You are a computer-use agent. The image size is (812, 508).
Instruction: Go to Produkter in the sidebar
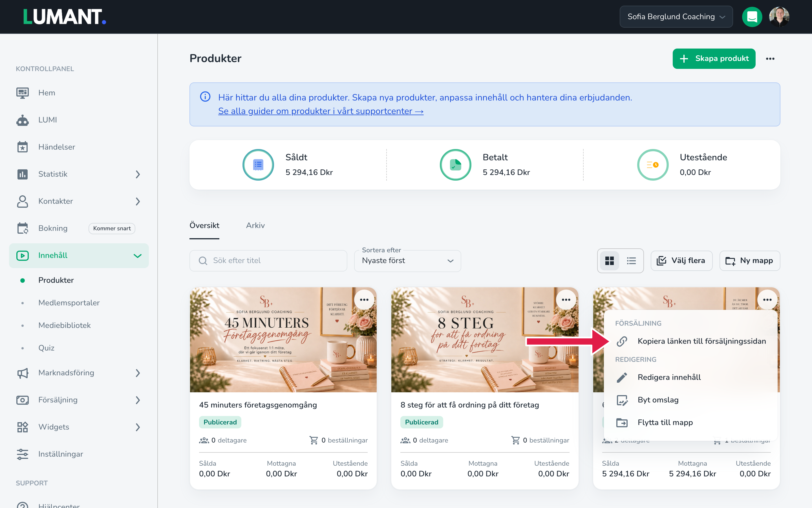pyautogui.click(x=56, y=280)
